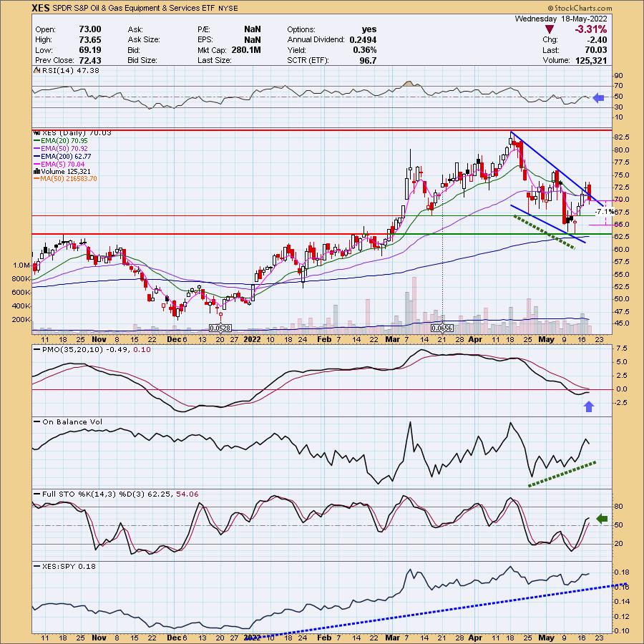Image resolution: width=644 pixels, height=644 pixels.
Task: Click the High value 73.65
Action: point(90,39)
